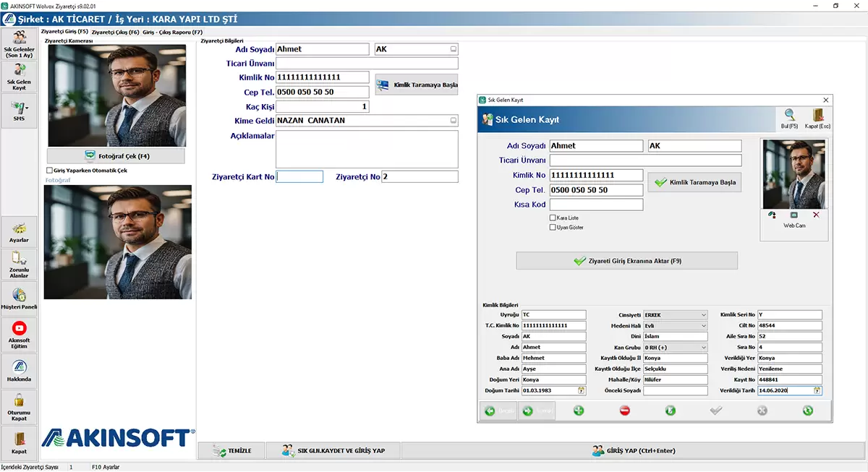This screenshot has width=868, height=472.
Task: Open the Giriş - Çıkış Raporu (F7) tab
Action: [x=172, y=33]
